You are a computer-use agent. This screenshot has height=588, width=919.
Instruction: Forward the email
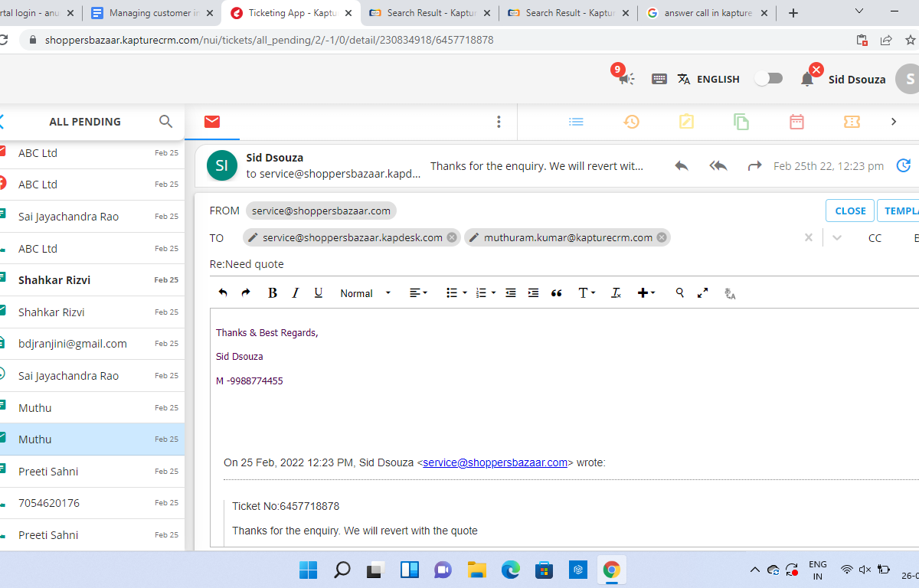pyautogui.click(x=755, y=165)
